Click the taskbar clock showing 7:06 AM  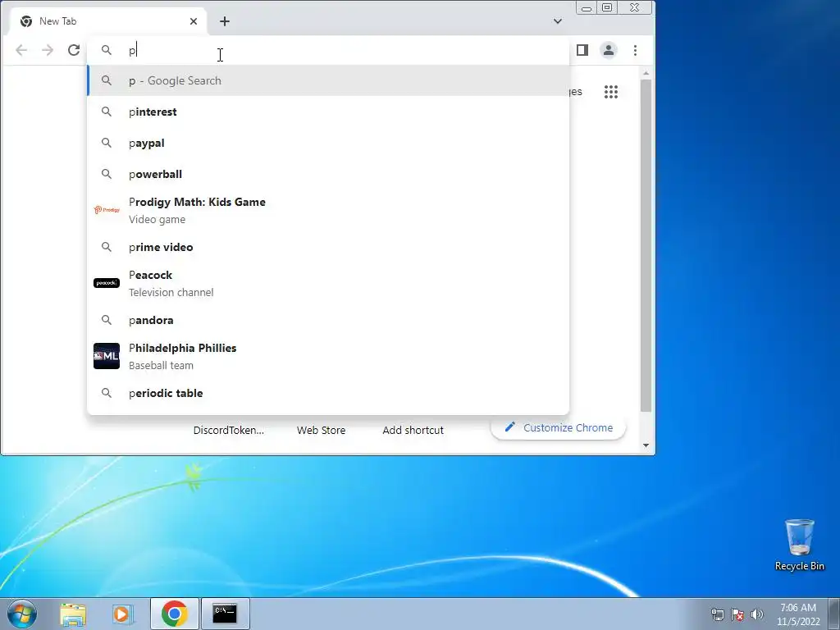(x=798, y=614)
